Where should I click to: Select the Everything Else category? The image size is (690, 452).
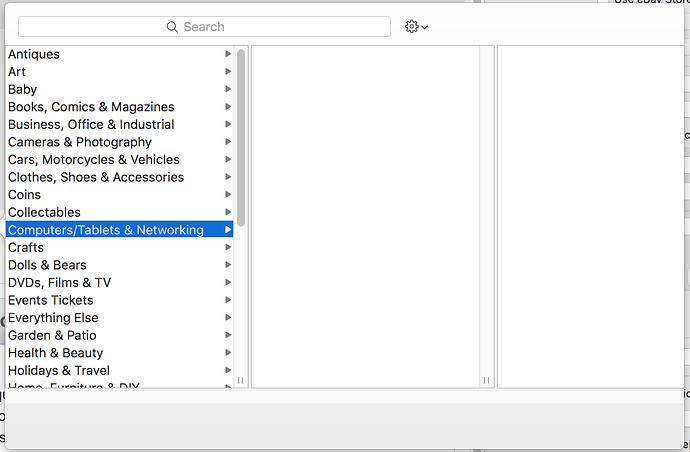pyautogui.click(x=119, y=318)
